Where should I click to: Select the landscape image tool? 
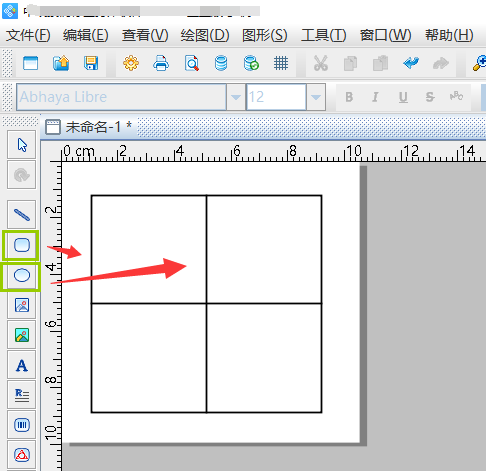point(22,335)
